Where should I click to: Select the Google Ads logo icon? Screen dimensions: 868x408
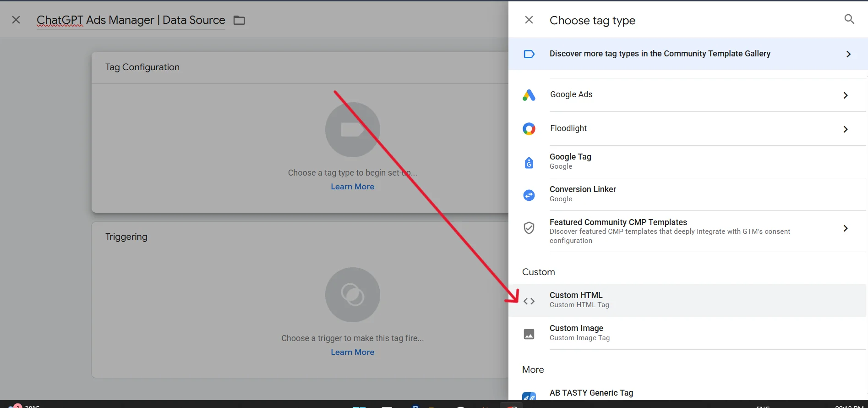coord(529,95)
